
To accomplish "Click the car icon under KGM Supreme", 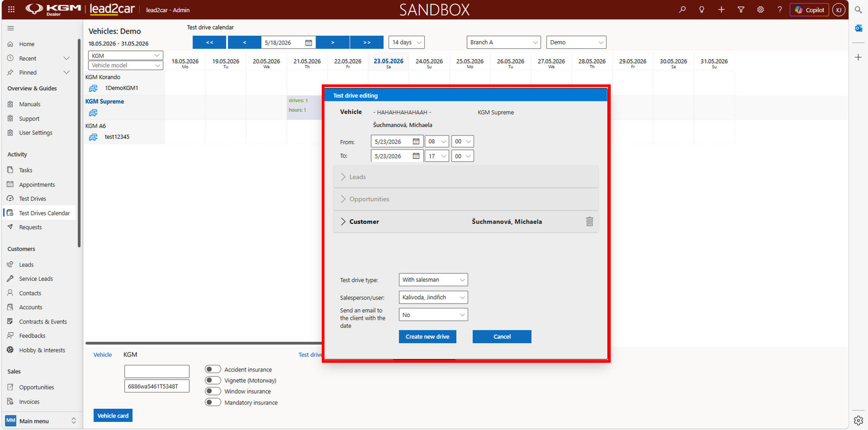I will 93,113.
